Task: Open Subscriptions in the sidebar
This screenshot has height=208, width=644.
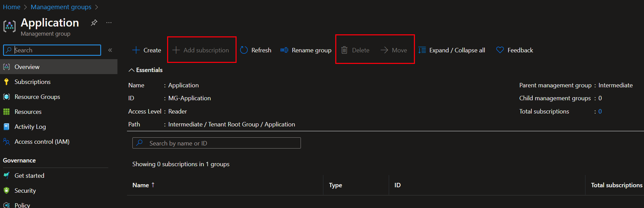Action: coord(32,82)
